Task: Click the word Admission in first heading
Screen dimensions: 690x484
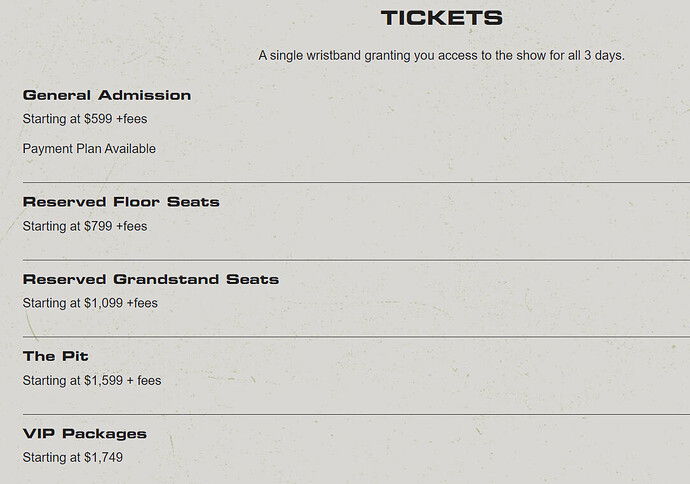Action: pyautogui.click(x=145, y=95)
